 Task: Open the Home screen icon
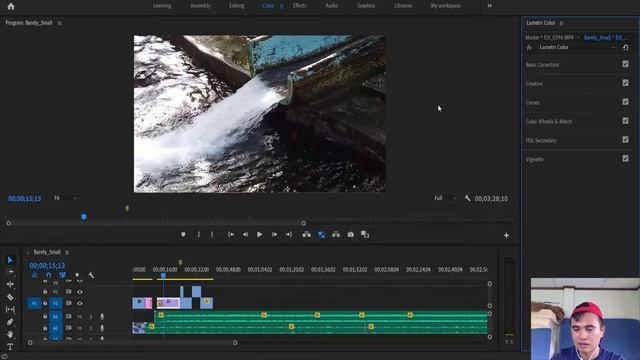coord(11,6)
